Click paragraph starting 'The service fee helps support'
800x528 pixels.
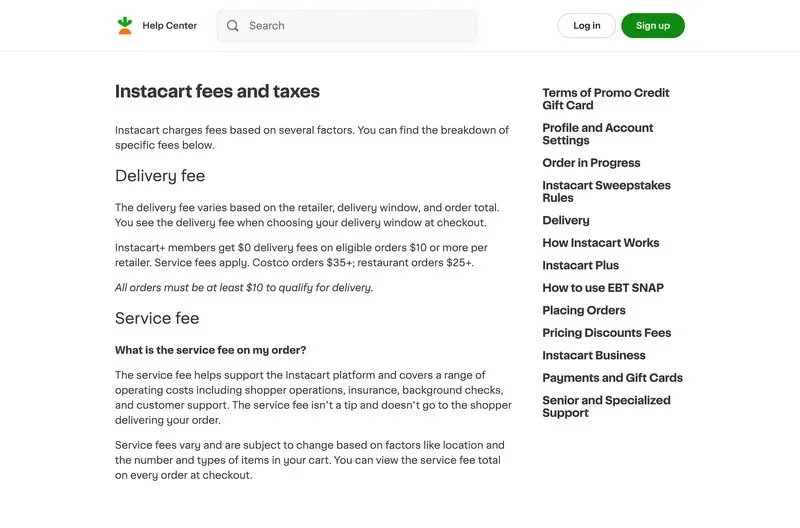click(x=313, y=397)
